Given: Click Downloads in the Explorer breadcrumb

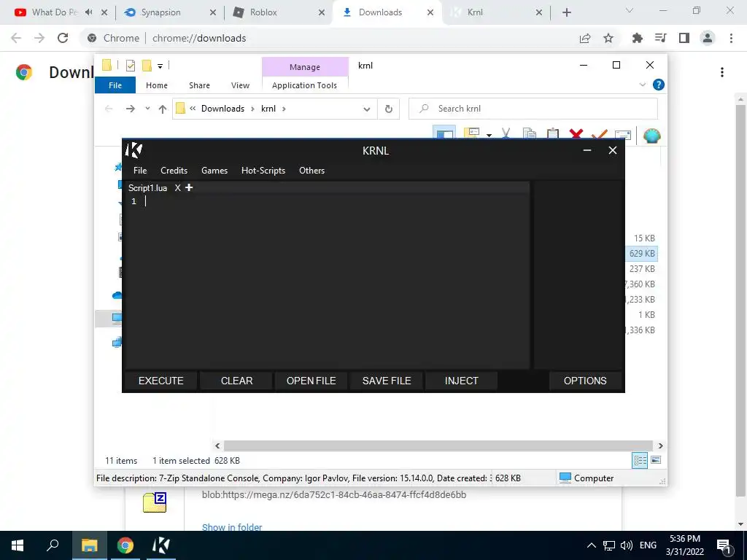Looking at the screenshot, I should tap(222, 109).
